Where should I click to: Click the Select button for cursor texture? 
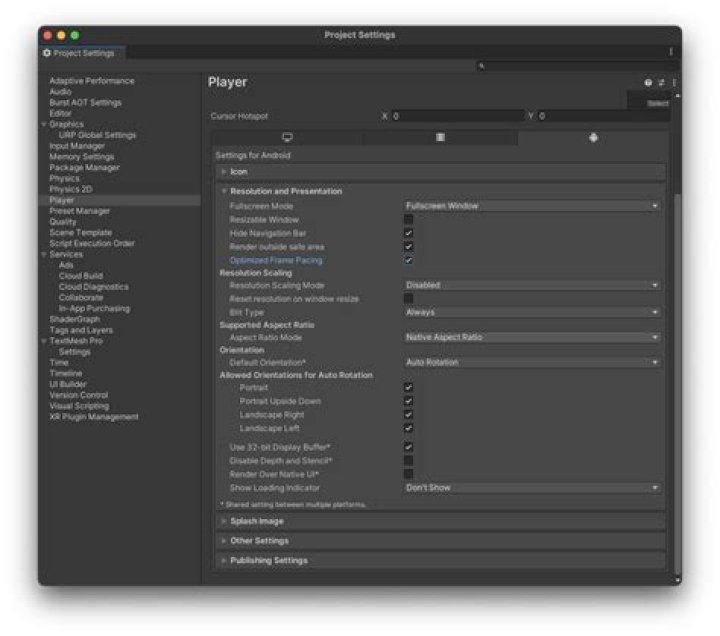click(658, 103)
